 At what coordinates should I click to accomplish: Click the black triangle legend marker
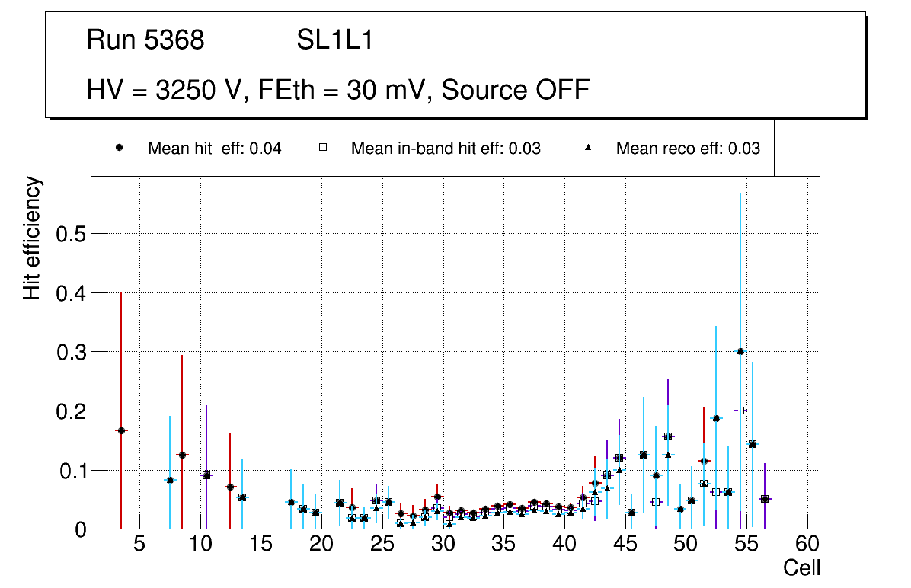click(588, 149)
